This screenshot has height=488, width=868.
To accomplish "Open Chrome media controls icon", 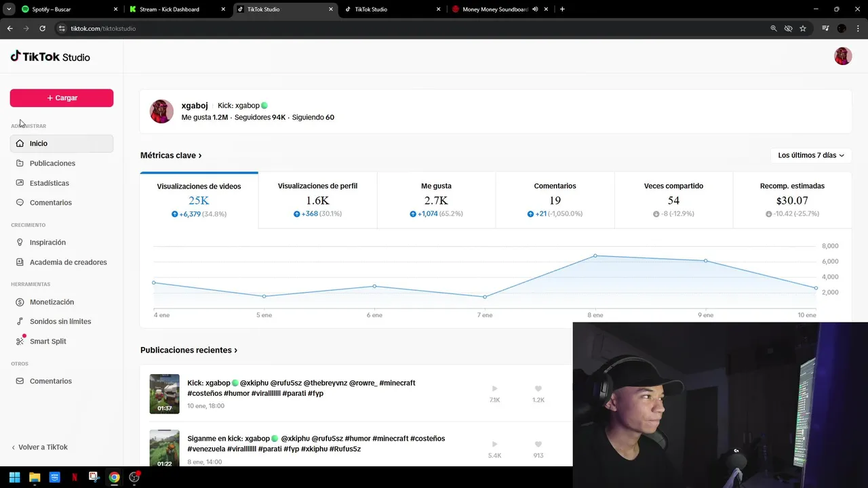I will pos(825,28).
